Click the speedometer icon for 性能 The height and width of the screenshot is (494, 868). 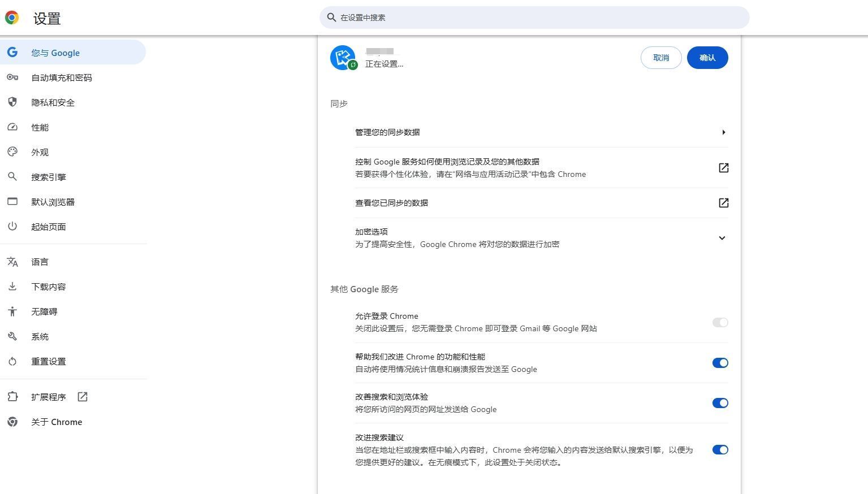pyautogui.click(x=12, y=127)
